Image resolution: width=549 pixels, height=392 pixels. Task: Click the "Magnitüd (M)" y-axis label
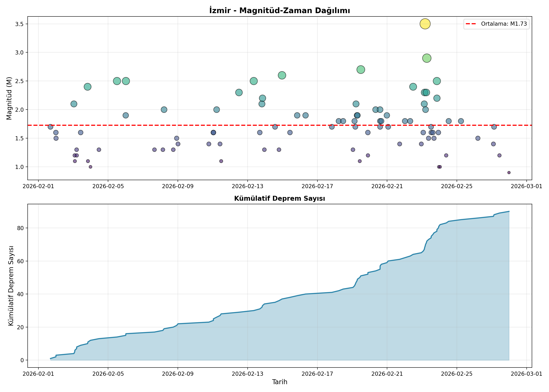tap(9, 98)
